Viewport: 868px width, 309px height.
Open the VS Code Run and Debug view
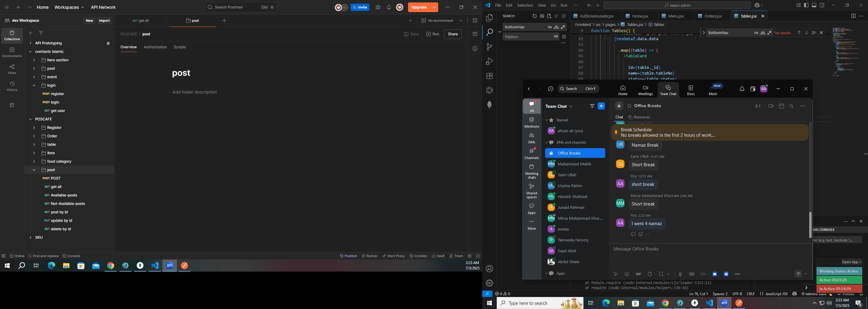tap(489, 61)
